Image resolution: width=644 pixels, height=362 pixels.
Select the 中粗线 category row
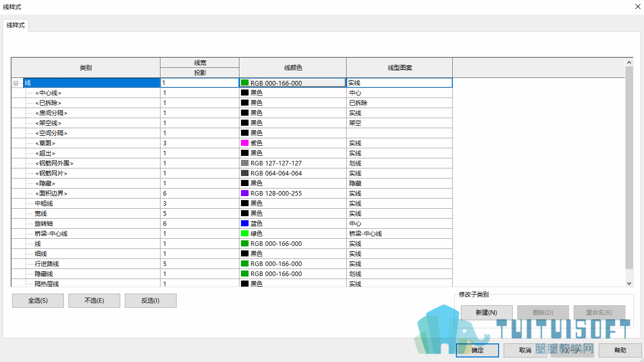click(x=44, y=204)
